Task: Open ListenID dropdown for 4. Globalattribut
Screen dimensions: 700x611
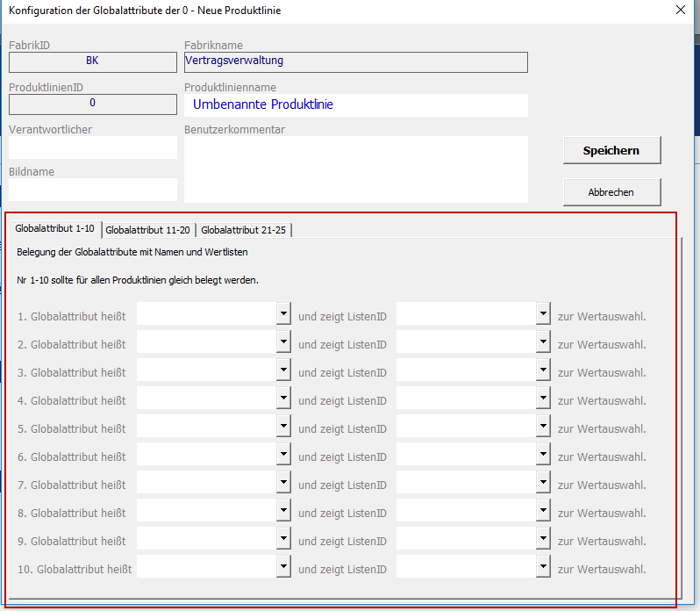Action: tap(543, 399)
